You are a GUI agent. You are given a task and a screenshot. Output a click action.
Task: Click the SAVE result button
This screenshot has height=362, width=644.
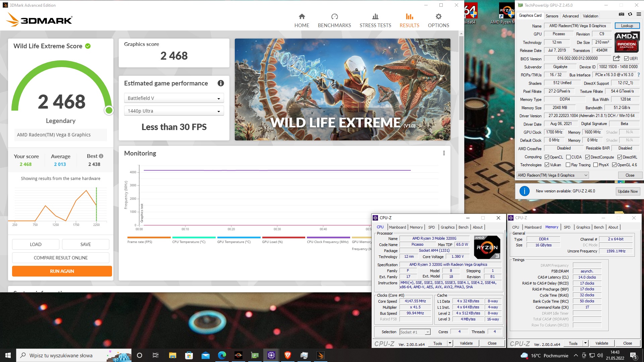tap(86, 244)
